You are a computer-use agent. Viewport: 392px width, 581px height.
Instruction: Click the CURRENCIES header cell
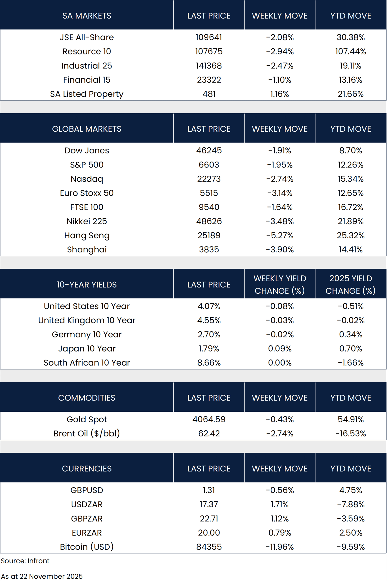87,469
